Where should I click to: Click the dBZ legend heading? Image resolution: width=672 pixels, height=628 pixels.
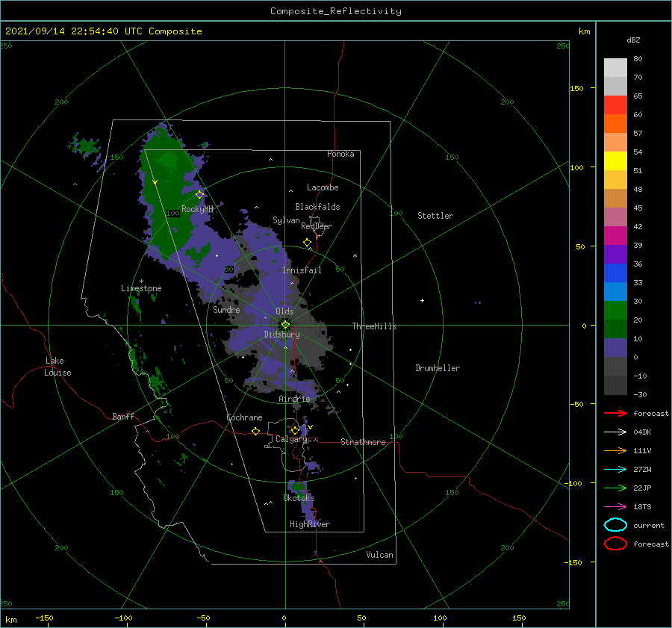[x=633, y=40]
